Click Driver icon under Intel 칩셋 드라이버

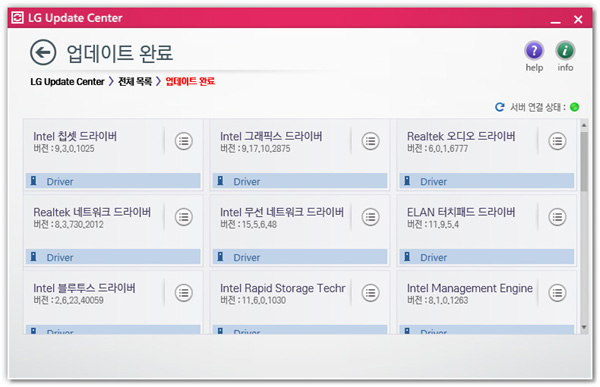[x=34, y=181]
